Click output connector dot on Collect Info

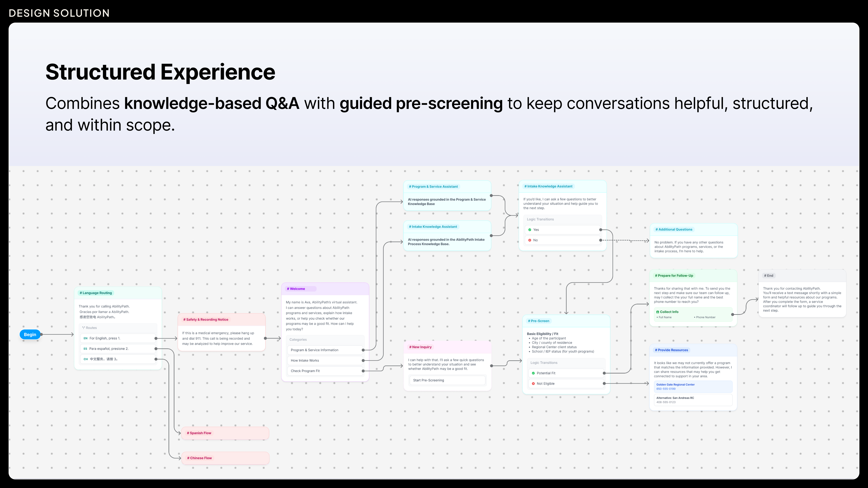coord(733,314)
